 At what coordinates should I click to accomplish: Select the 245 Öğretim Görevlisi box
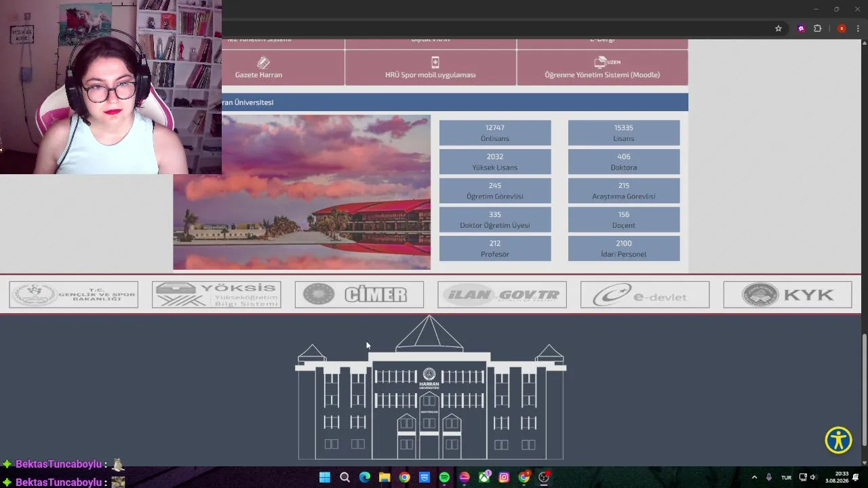pyautogui.click(x=495, y=191)
